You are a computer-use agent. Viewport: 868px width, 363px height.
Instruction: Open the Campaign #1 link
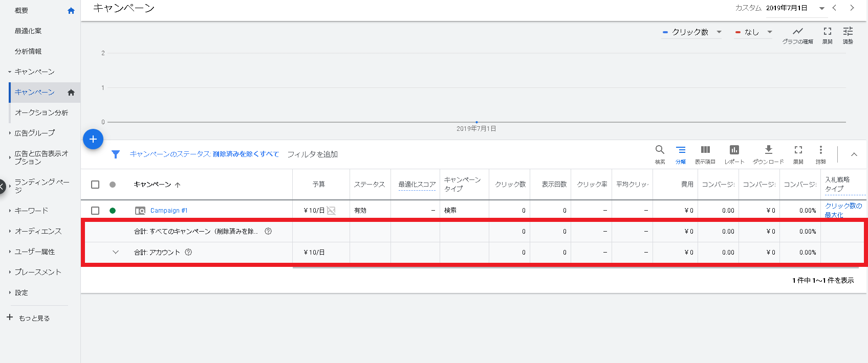169,211
